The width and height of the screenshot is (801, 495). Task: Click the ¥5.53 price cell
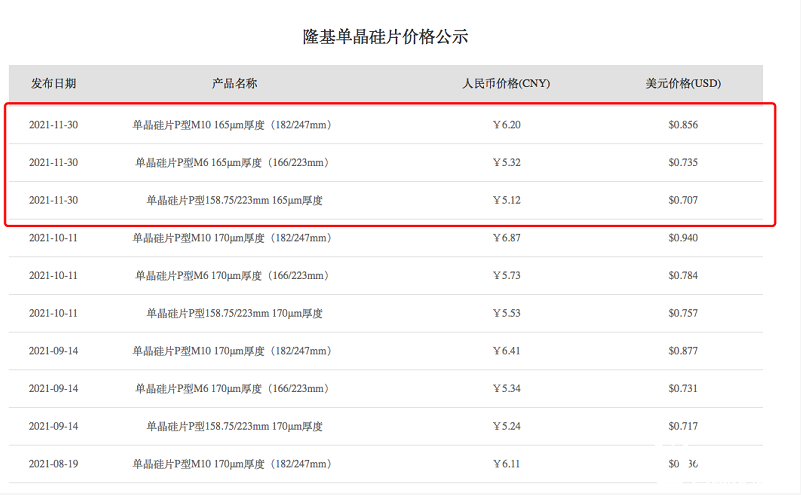click(507, 314)
